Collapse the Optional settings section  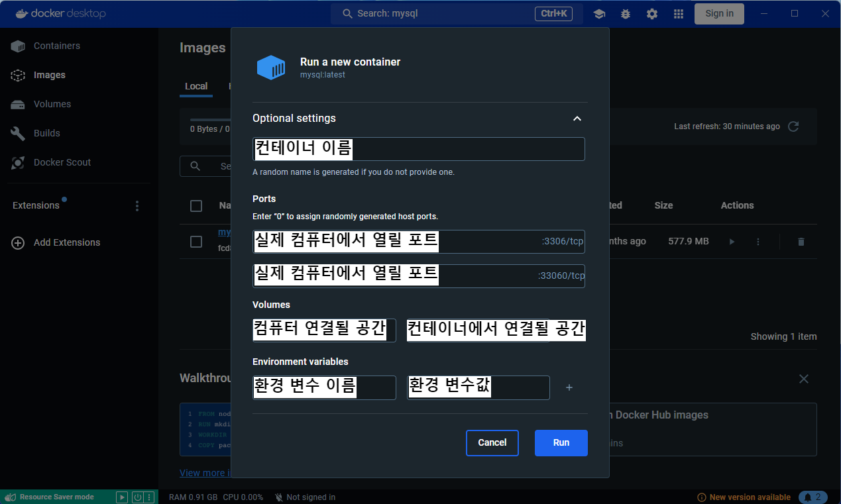[577, 119]
